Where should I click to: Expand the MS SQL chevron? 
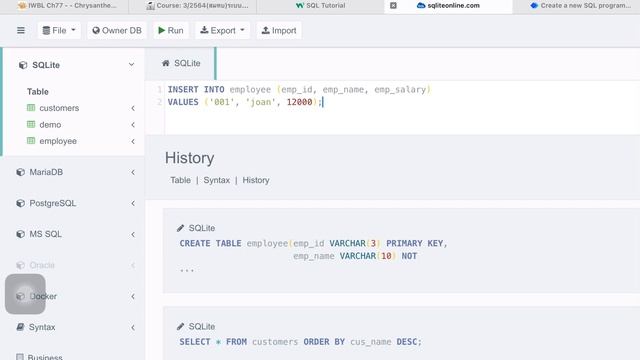[x=133, y=235]
